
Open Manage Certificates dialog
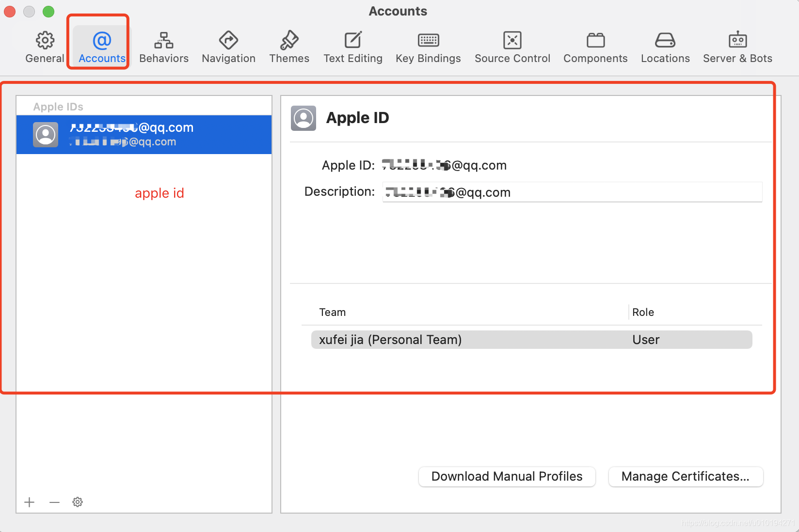pyautogui.click(x=686, y=476)
